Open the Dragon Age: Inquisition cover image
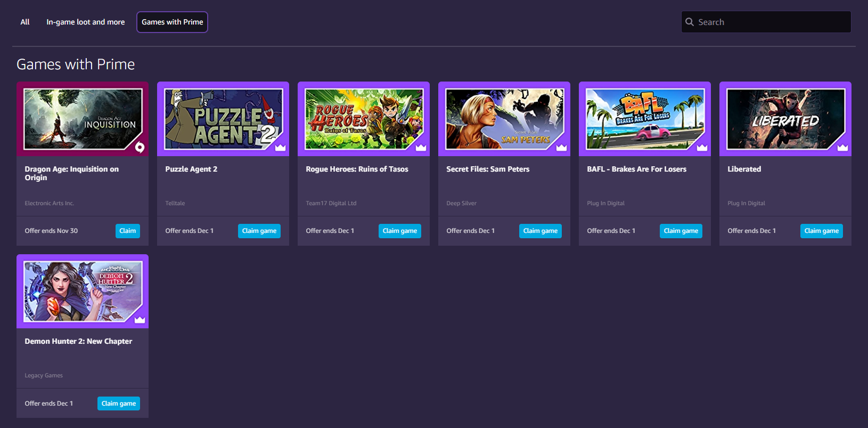The image size is (868, 428). (x=83, y=119)
